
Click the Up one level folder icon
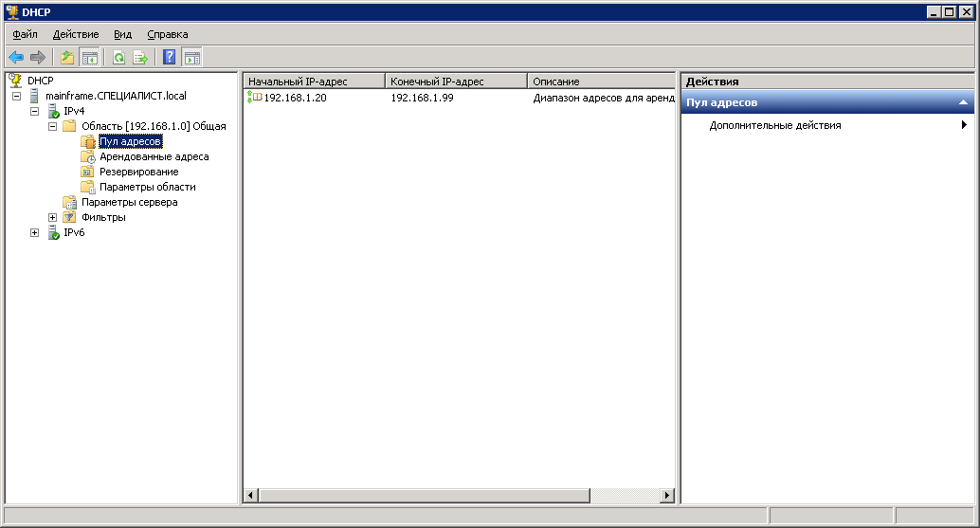click(67, 58)
